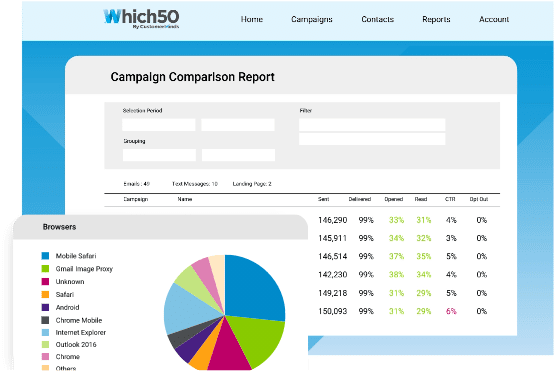The height and width of the screenshot is (371, 556).
Task: Click the Unknown magenta legend swatch
Action: [x=45, y=282]
